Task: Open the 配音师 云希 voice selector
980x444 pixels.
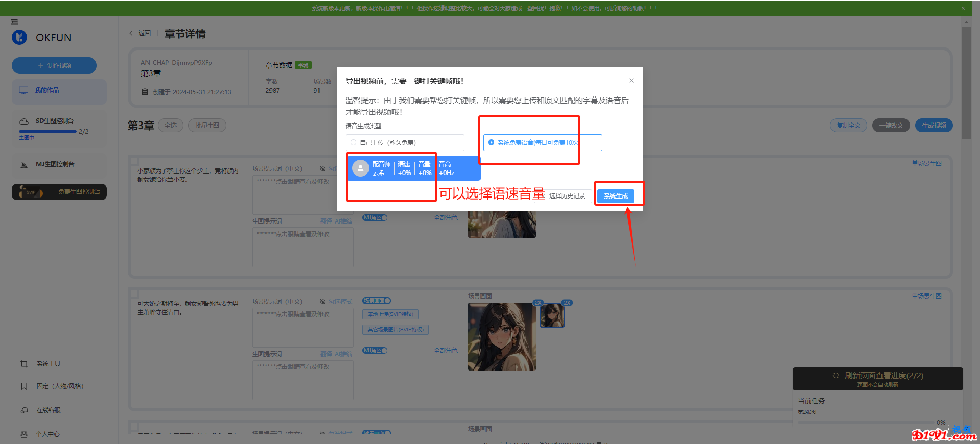Action: click(x=381, y=168)
